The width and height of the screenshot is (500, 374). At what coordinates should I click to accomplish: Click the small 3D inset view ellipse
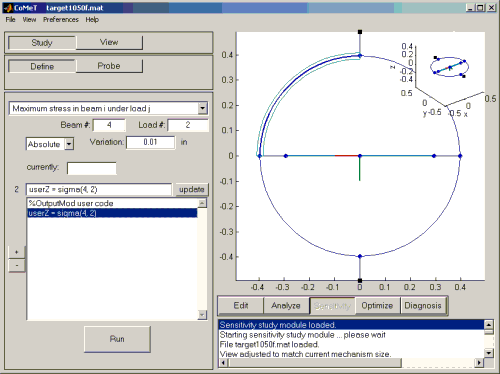[x=449, y=67]
